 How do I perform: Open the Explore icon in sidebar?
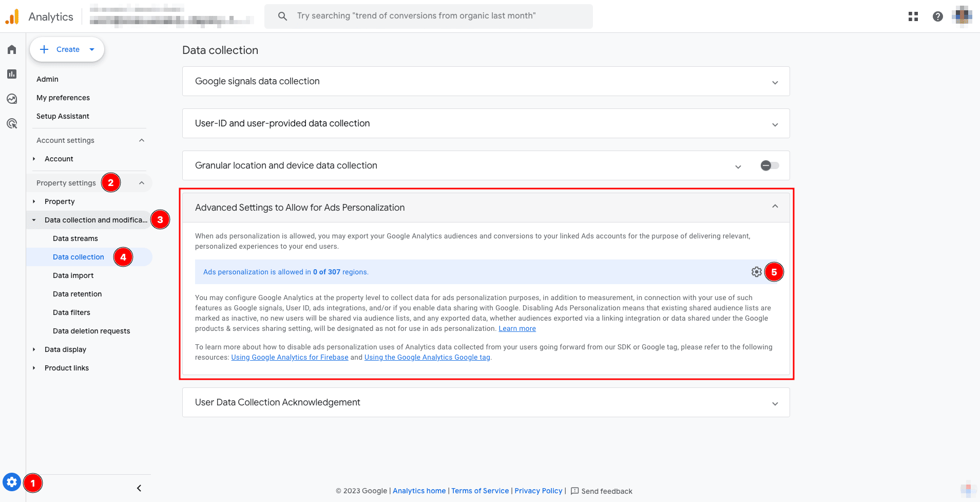click(x=12, y=99)
